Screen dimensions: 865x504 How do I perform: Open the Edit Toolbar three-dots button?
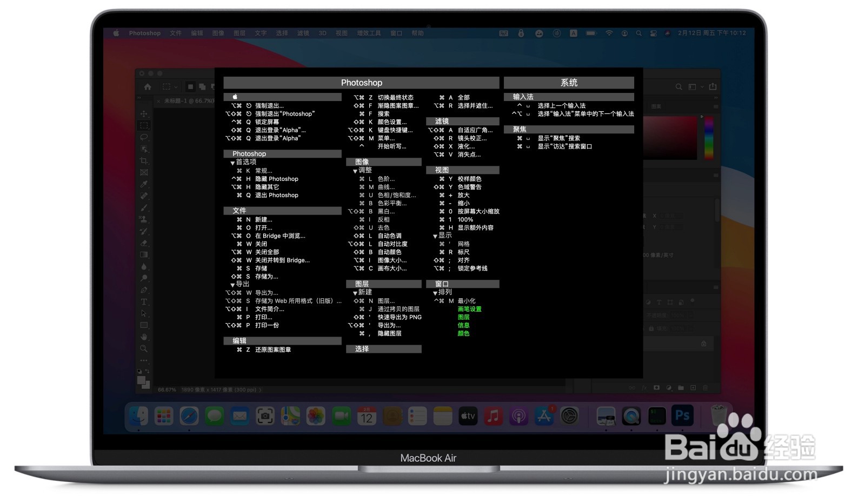pos(144,360)
